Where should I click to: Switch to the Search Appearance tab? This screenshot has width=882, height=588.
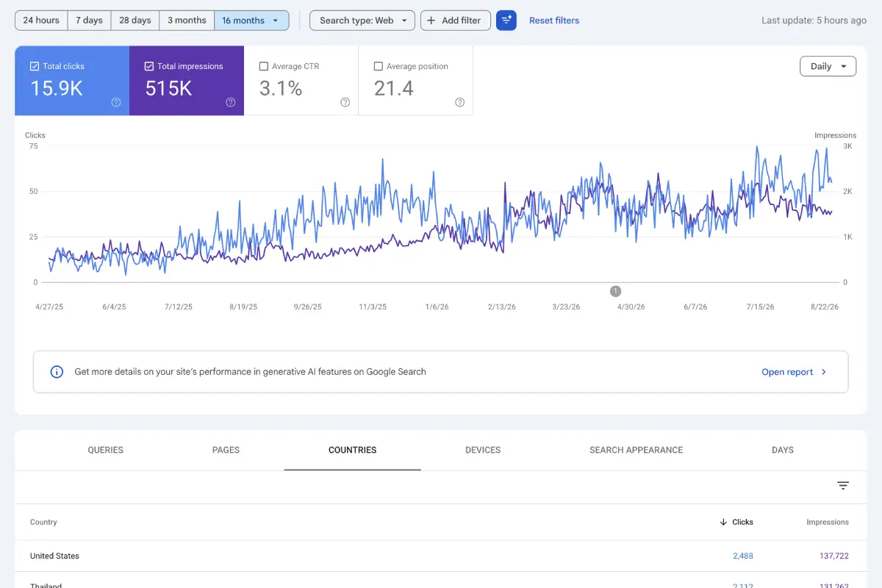pos(637,450)
